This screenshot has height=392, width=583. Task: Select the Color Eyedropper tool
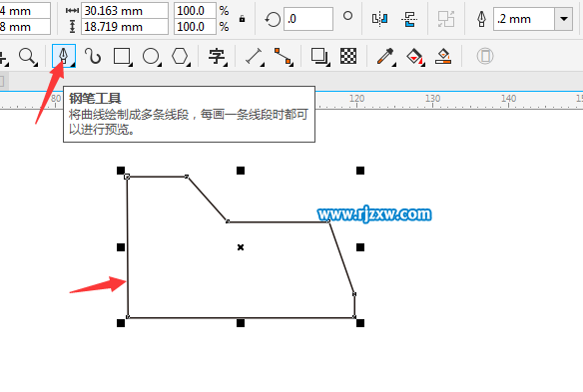click(x=386, y=57)
